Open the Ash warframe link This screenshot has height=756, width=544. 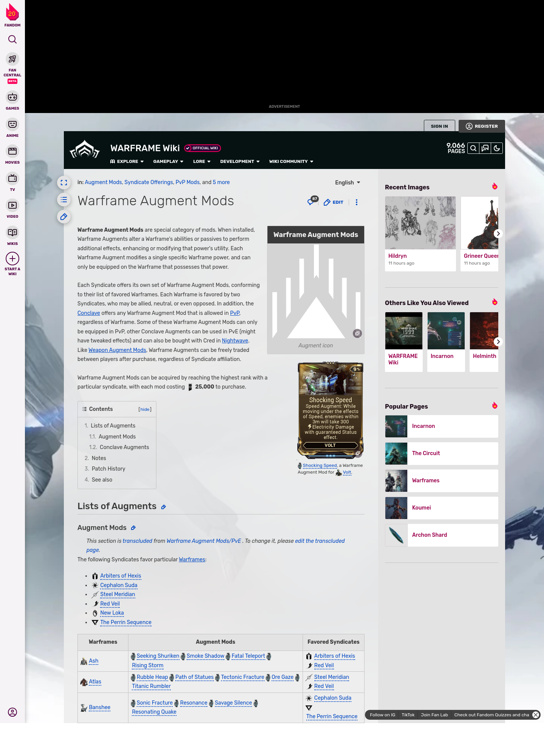(94, 661)
